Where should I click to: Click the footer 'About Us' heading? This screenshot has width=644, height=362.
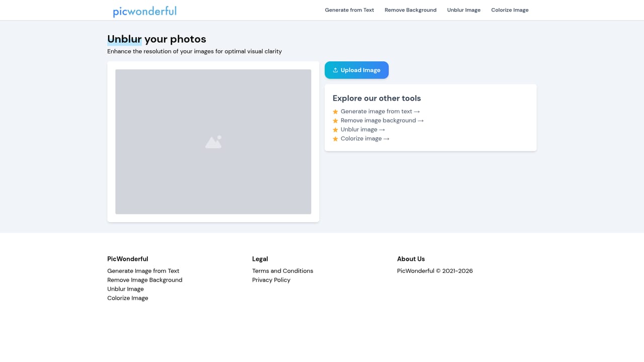pyautogui.click(x=411, y=259)
